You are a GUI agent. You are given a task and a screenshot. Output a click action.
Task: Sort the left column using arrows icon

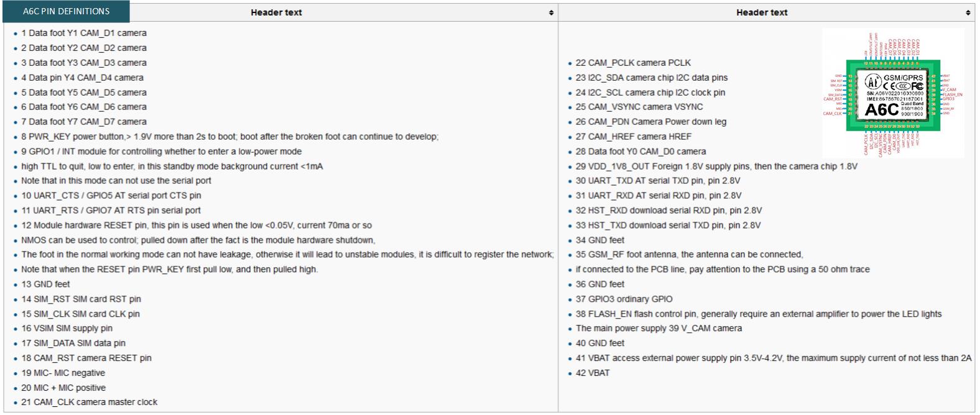(551, 12)
